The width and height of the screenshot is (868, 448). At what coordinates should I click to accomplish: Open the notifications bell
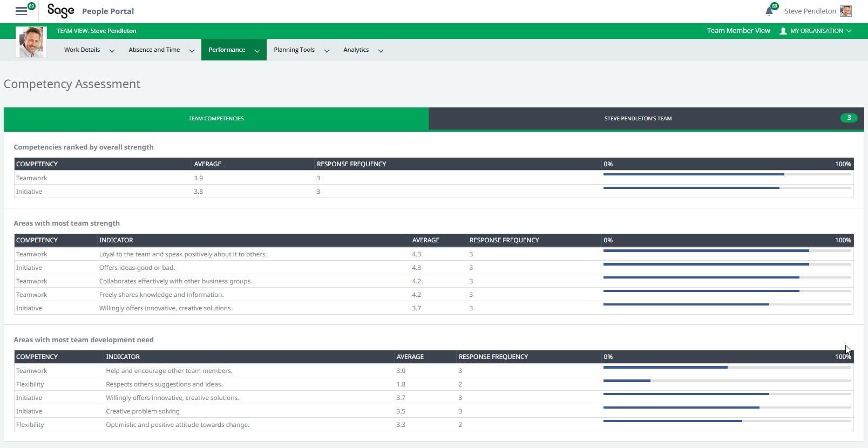click(x=769, y=11)
